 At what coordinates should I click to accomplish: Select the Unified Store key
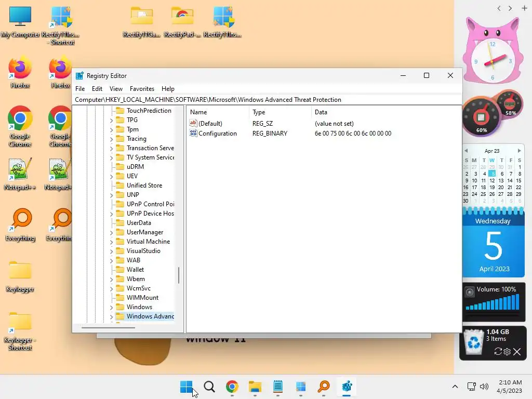[144, 185]
